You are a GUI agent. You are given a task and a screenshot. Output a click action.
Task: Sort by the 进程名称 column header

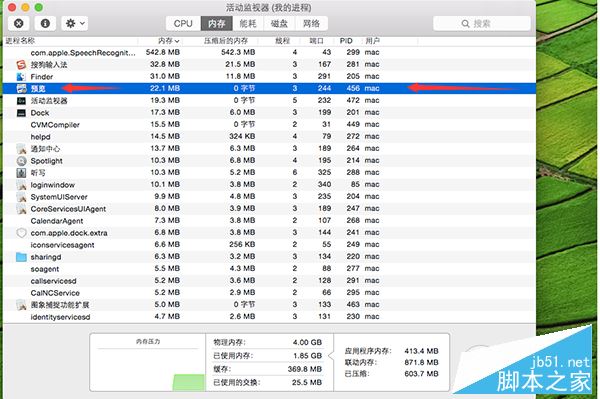click(x=71, y=41)
